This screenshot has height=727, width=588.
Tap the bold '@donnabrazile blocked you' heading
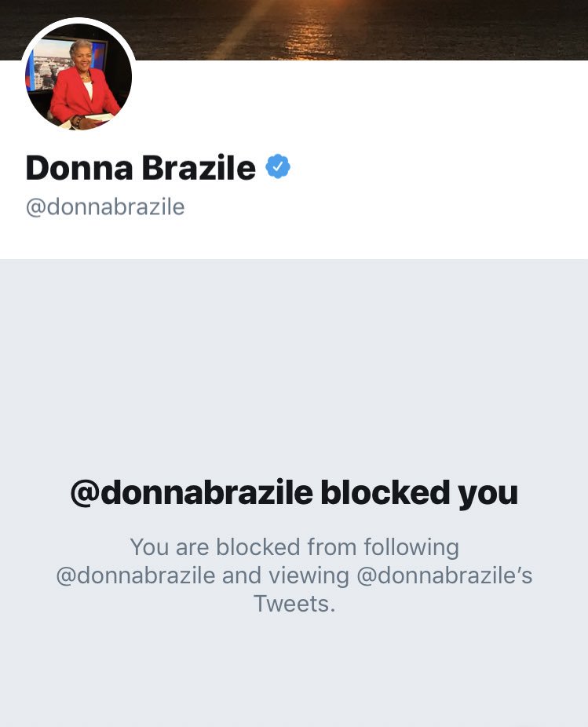click(x=294, y=493)
